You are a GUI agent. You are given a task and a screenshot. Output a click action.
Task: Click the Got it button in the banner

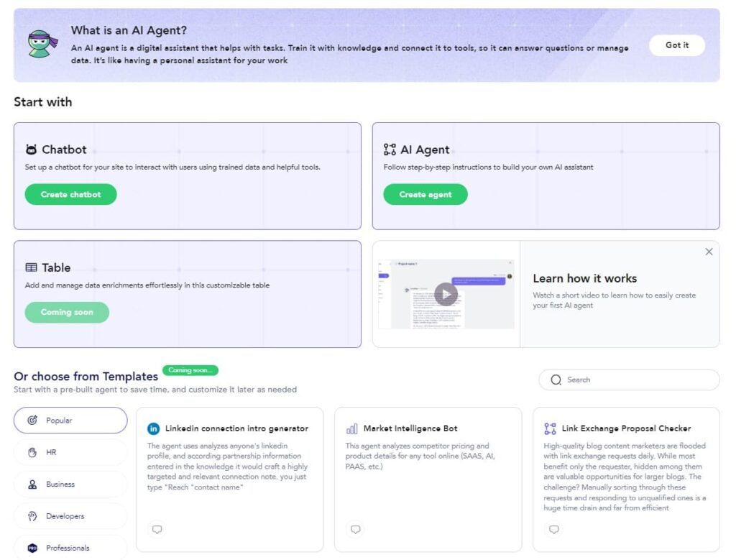[676, 45]
